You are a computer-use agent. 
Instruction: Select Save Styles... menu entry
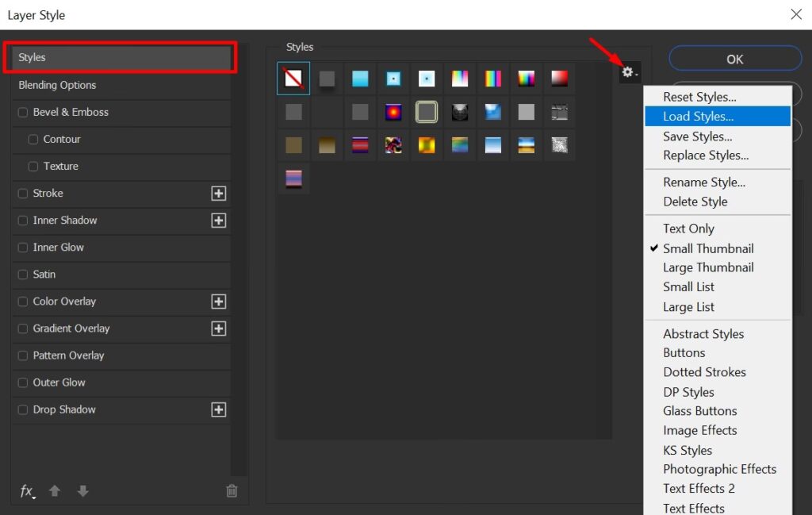click(697, 136)
